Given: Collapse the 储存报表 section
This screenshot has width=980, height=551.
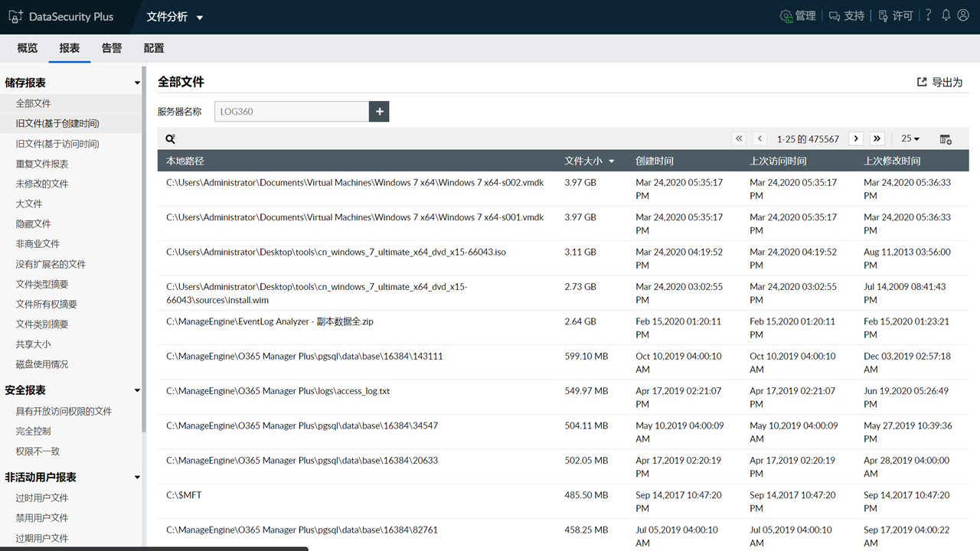Looking at the screenshot, I should coord(136,82).
